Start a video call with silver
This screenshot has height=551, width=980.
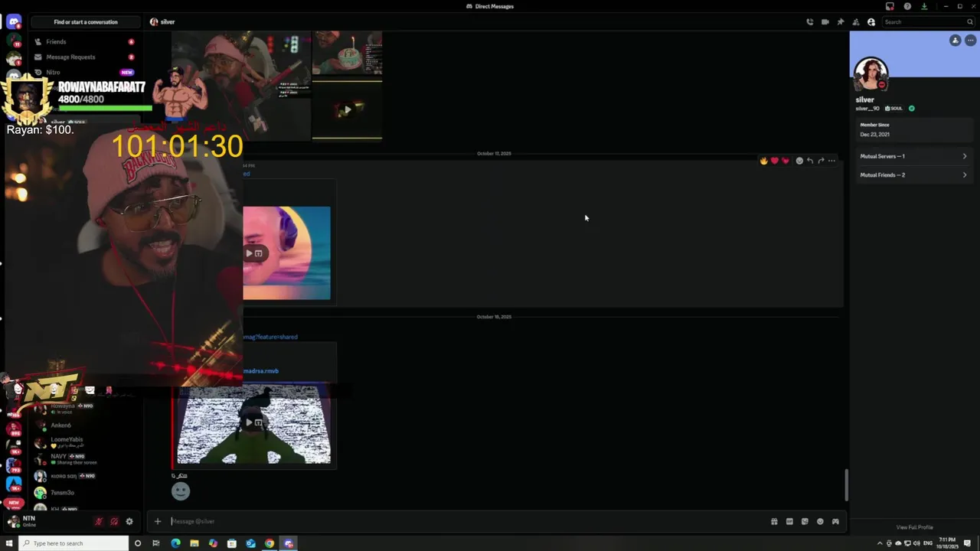[825, 22]
